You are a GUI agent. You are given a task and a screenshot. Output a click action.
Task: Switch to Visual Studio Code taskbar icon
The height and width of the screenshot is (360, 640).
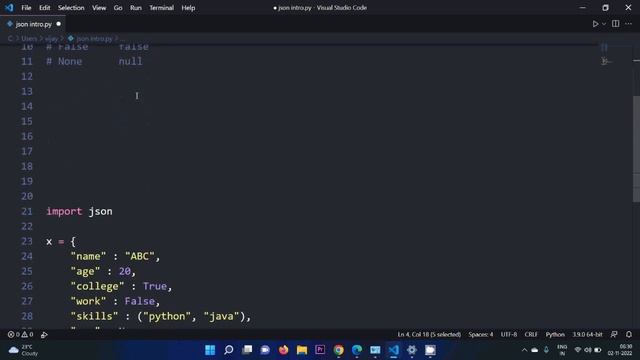393,350
